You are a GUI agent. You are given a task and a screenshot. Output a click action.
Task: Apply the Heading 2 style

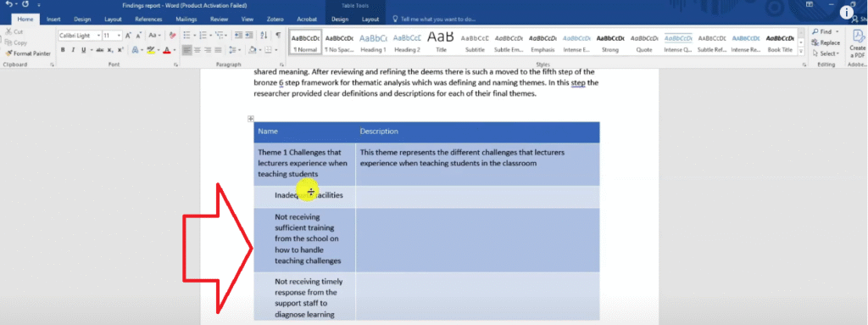pyautogui.click(x=407, y=42)
